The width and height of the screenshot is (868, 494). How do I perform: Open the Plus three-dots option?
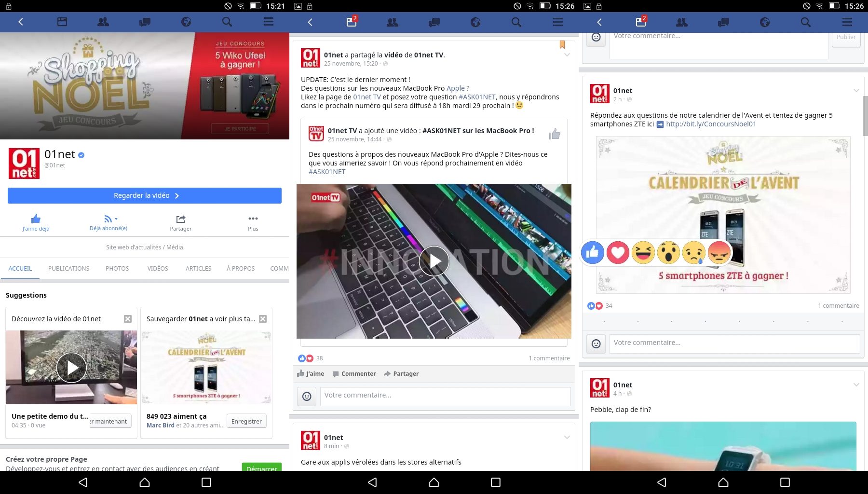(x=253, y=223)
